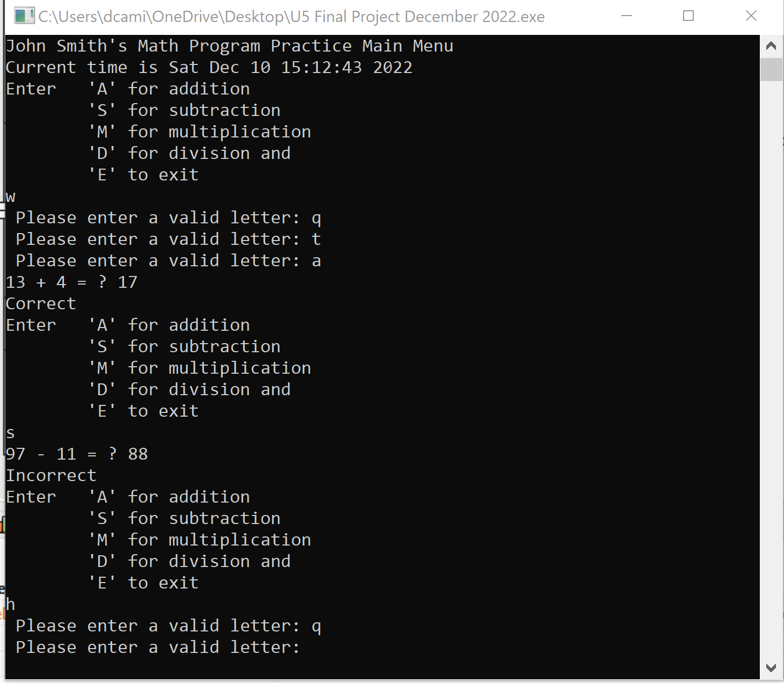The height and width of the screenshot is (683, 784).
Task: Click the console application icon in title bar
Action: 25,16
